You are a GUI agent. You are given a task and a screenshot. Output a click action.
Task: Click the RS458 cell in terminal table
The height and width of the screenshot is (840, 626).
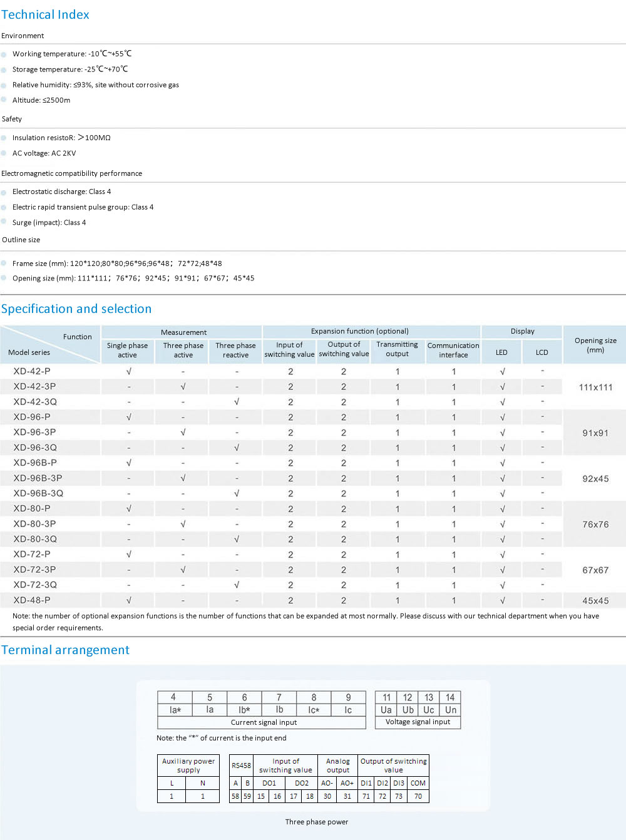[241, 766]
